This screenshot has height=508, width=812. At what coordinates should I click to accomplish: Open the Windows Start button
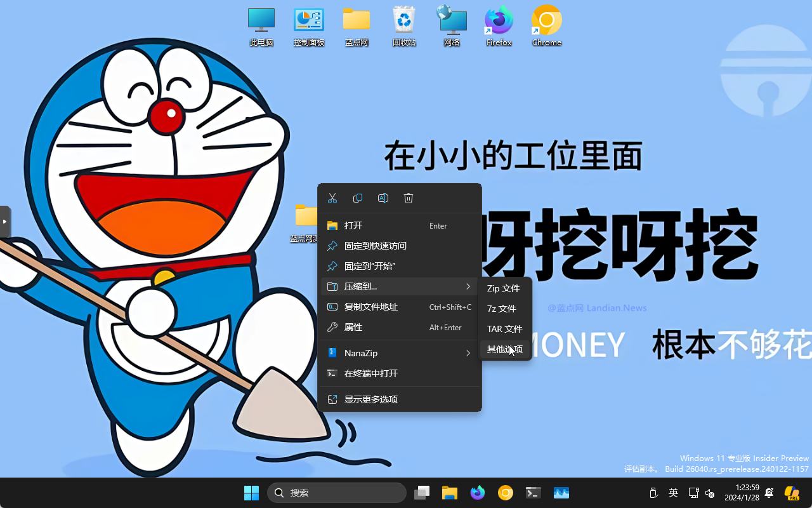point(251,493)
